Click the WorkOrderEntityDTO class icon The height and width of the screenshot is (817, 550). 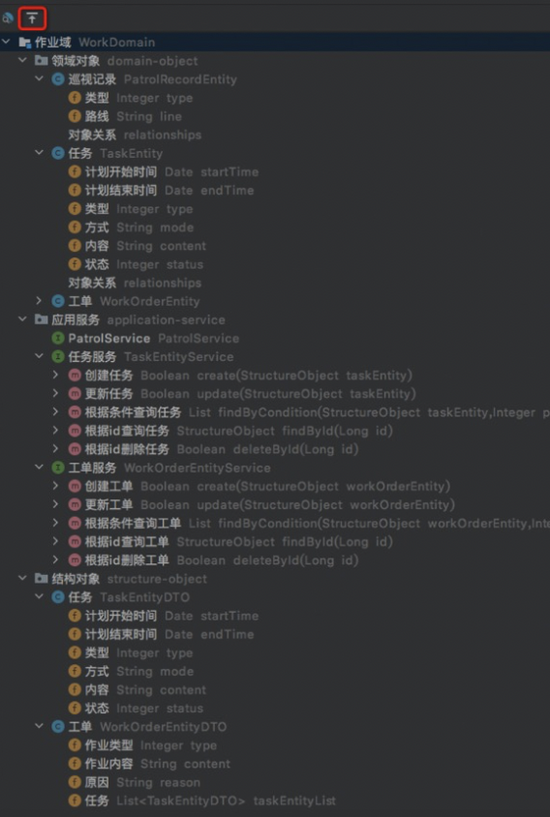coord(58,727)
